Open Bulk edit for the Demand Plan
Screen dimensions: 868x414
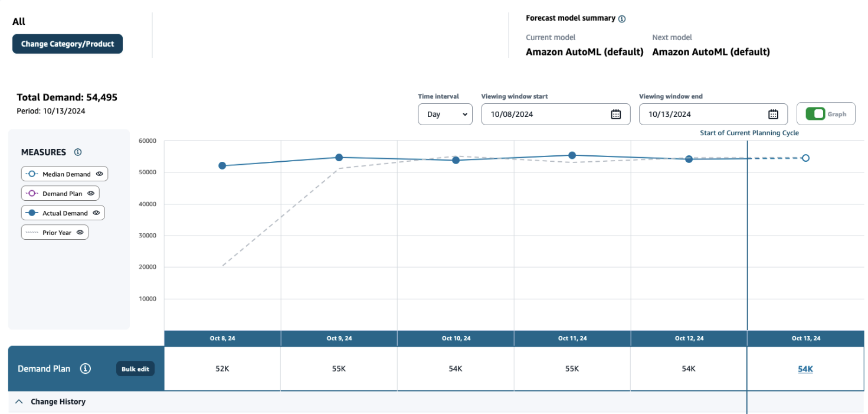point(135,369)
